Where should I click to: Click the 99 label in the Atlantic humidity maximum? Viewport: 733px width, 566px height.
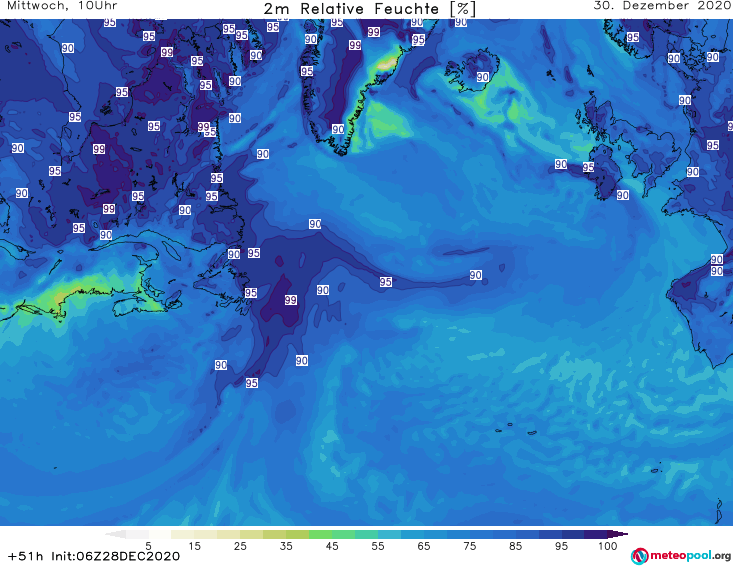click(291, 300)
